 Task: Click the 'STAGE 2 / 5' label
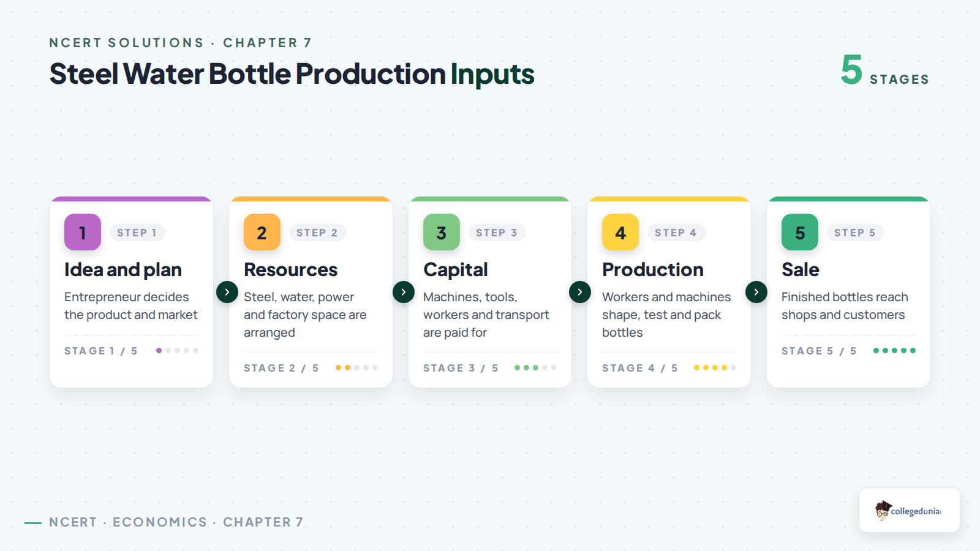click(282, 368)
